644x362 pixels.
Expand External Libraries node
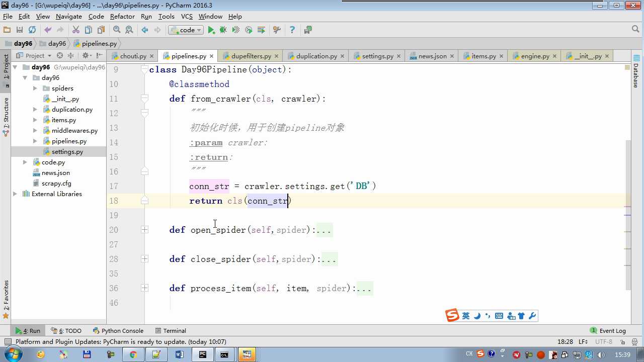point(15,194)
